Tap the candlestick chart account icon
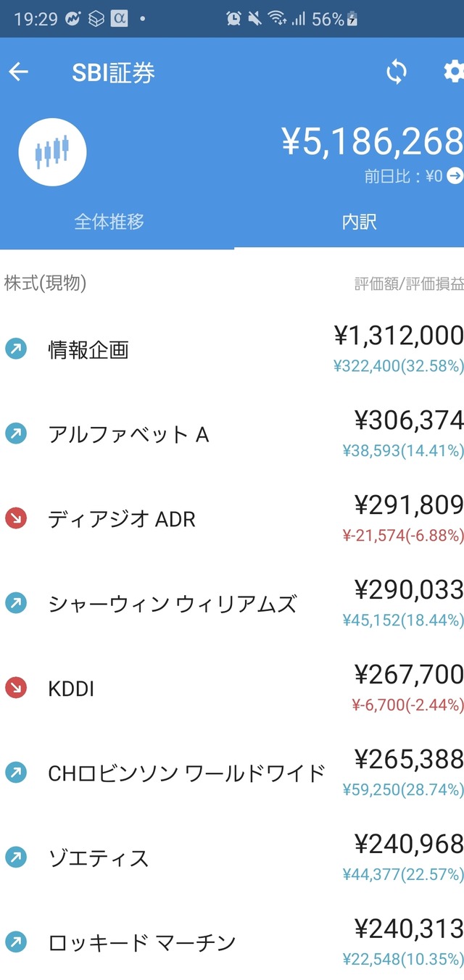The height and width of the screenshot is (980, 464). point(52,152)
